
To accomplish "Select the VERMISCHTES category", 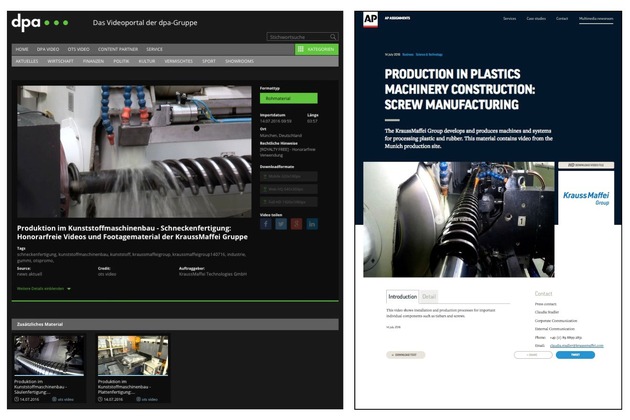I will click(x=178, y=61).
